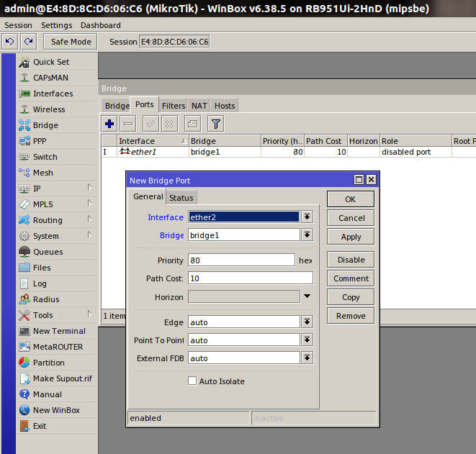
Task: Click the Disable button
Action: click(350, 260)
